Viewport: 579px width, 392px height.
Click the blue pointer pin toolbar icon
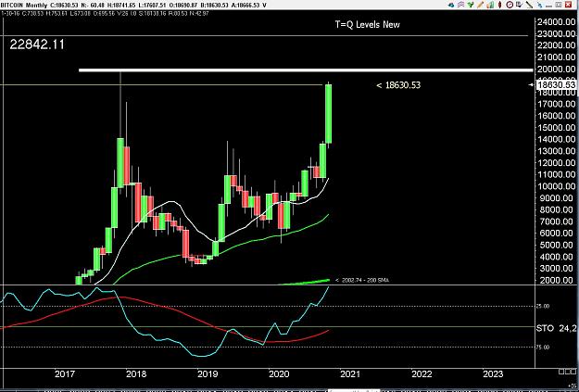(x=539, y=6)
